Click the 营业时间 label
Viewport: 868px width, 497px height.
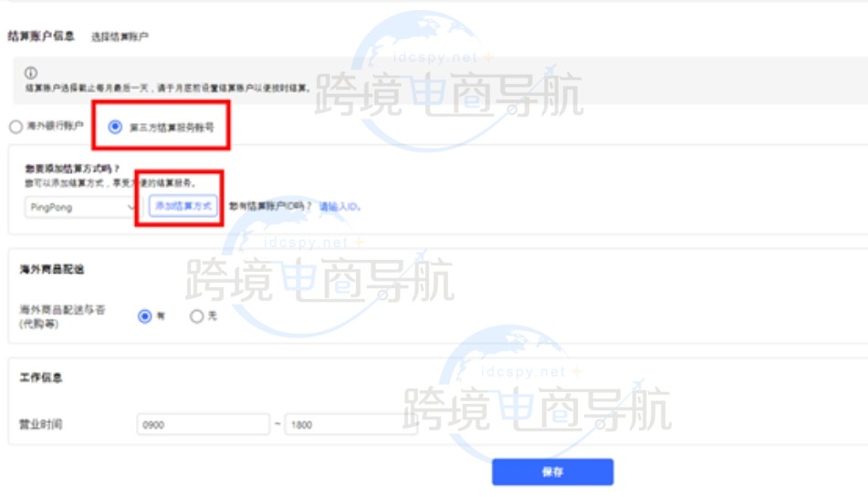click(41, 425)
